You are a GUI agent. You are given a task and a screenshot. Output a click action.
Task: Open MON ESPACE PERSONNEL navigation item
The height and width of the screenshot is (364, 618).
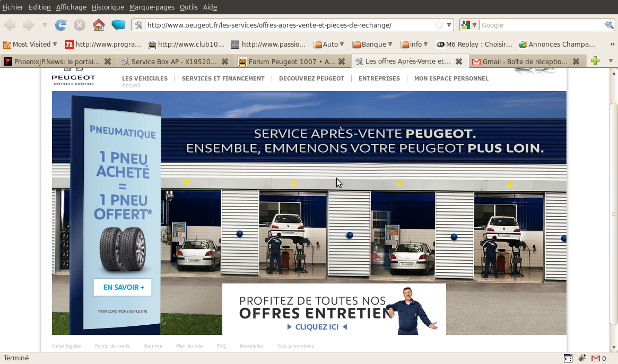pos(451,78)
